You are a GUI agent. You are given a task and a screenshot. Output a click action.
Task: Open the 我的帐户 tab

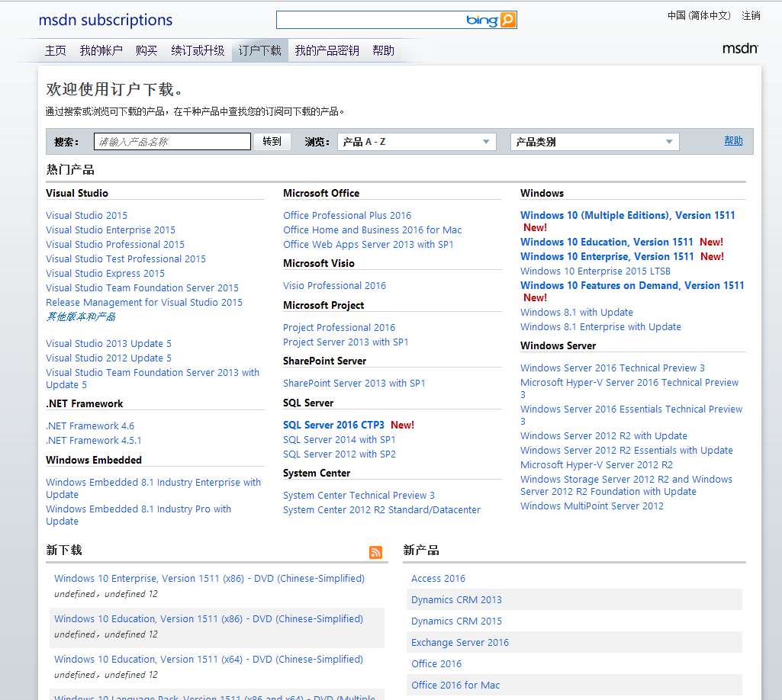click(101, 51)
